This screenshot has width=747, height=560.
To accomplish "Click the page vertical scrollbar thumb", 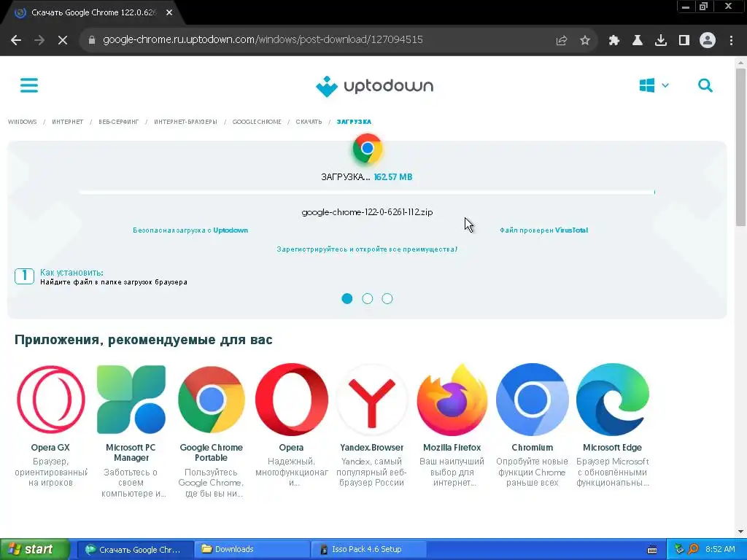I will coord(740,147).
